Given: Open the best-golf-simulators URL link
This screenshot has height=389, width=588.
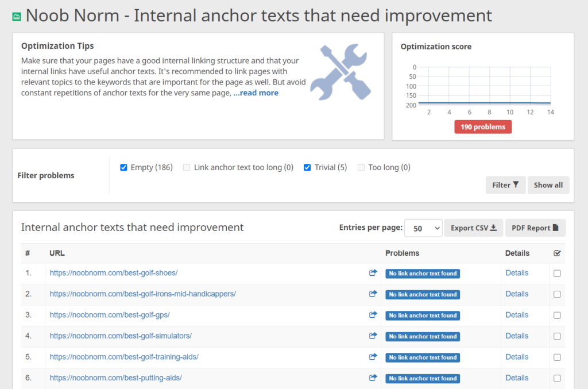Looking at the screenshot, I should (121, 336).
